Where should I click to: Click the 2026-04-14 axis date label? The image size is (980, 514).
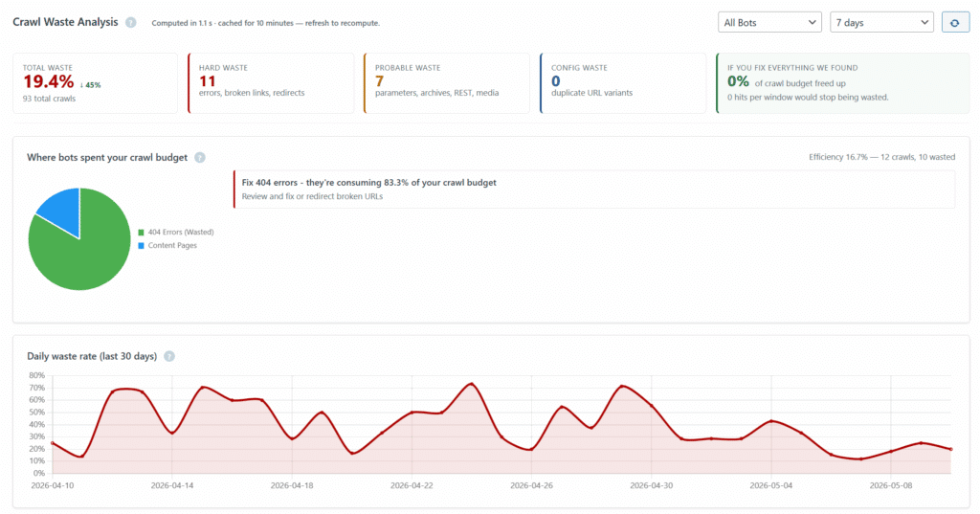[x=172, y=485]
